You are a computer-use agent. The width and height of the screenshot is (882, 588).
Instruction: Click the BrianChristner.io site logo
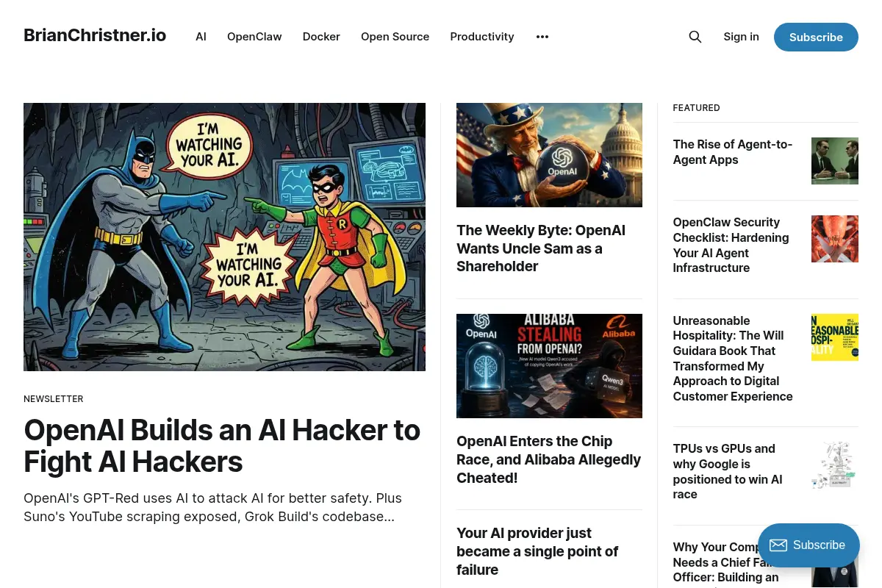coord(95,35)
